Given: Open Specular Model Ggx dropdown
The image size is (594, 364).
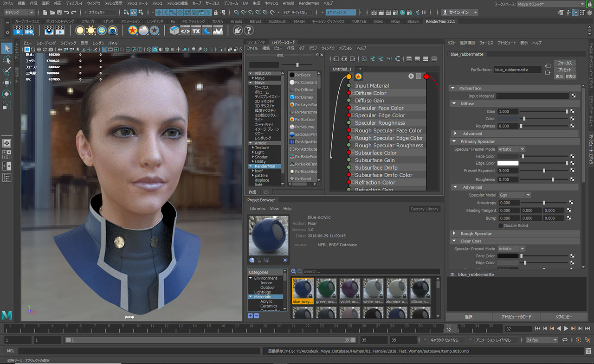Looking at the screenshot, I should [x=514, y=195].
